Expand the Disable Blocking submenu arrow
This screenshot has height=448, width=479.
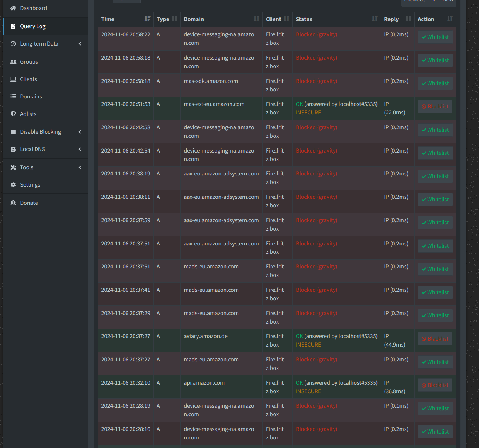80,132
